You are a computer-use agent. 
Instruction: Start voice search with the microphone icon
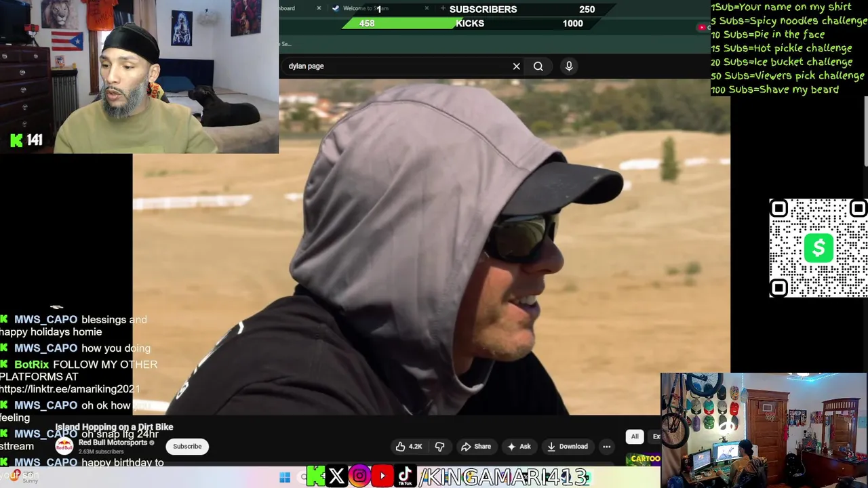click(x=569, y=66)
